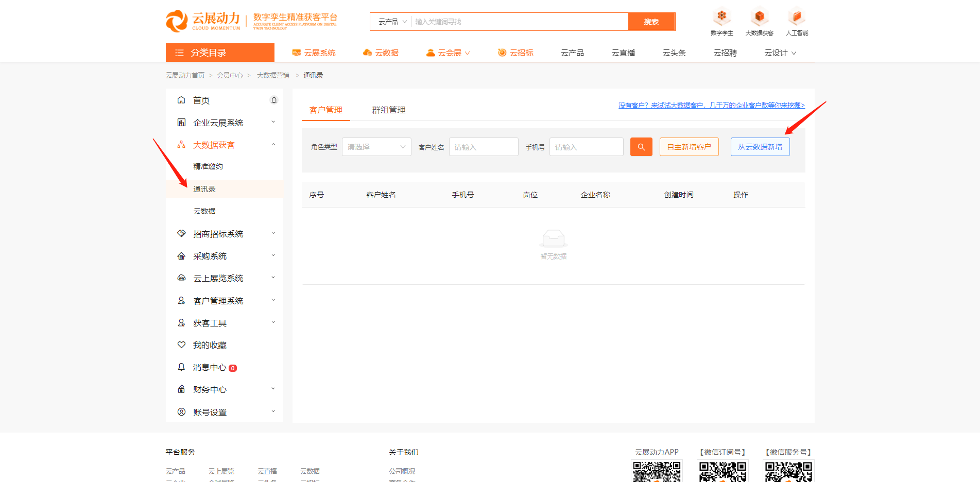Viewport: 980px width, 482px height.
Task: Open the 角色类型 请选择 dropdown
Action: [376, 147]
